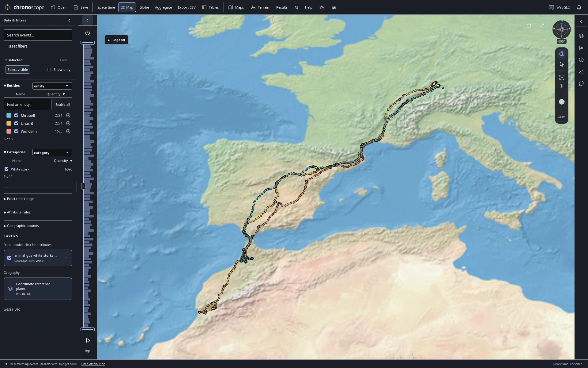Uncheck the Mirabell entity checkbox
The height and width of the screenshot is (368, 588).
[x=16, y=115]
